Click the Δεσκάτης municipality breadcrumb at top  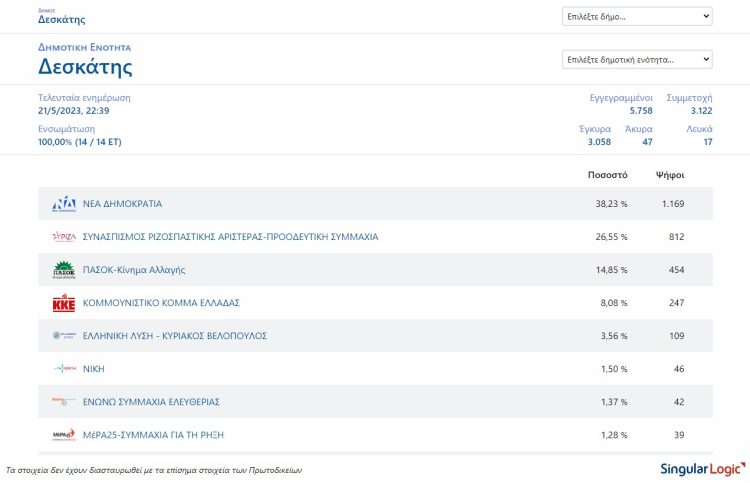click(62, 19)
